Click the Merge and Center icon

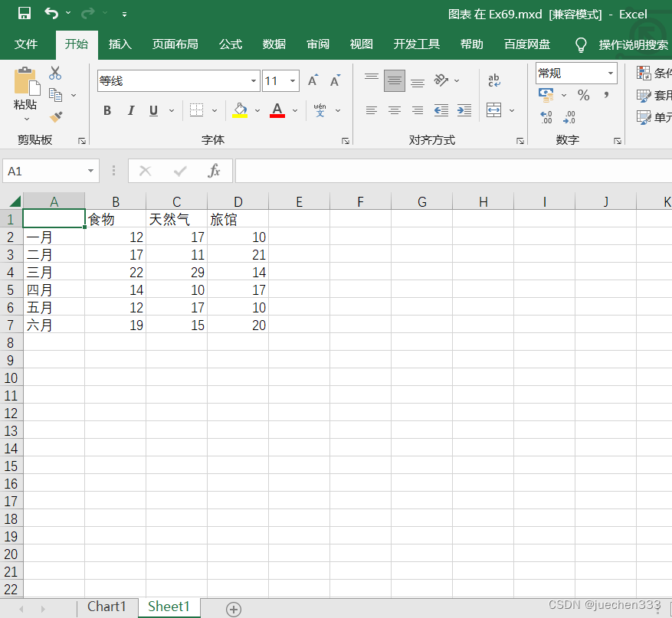494,110
